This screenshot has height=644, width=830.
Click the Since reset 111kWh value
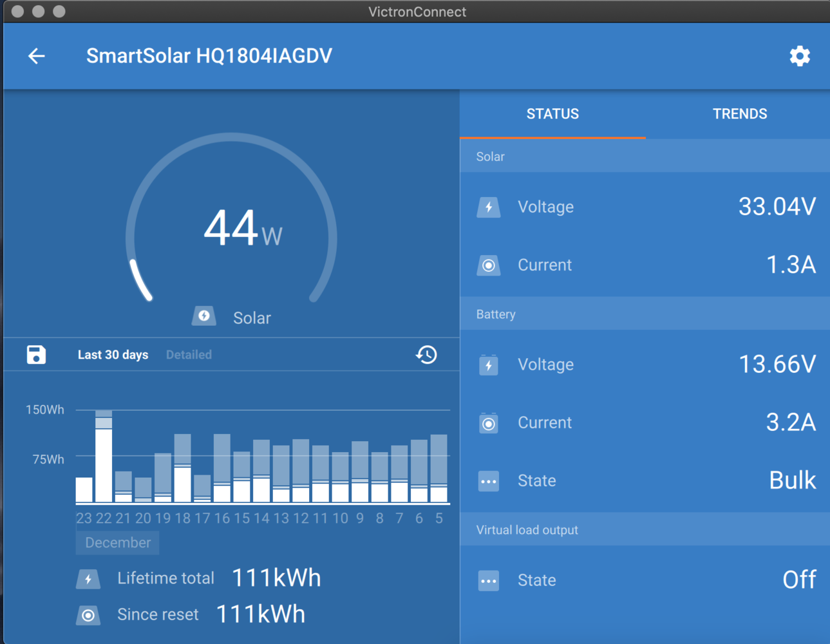point(261,614)
